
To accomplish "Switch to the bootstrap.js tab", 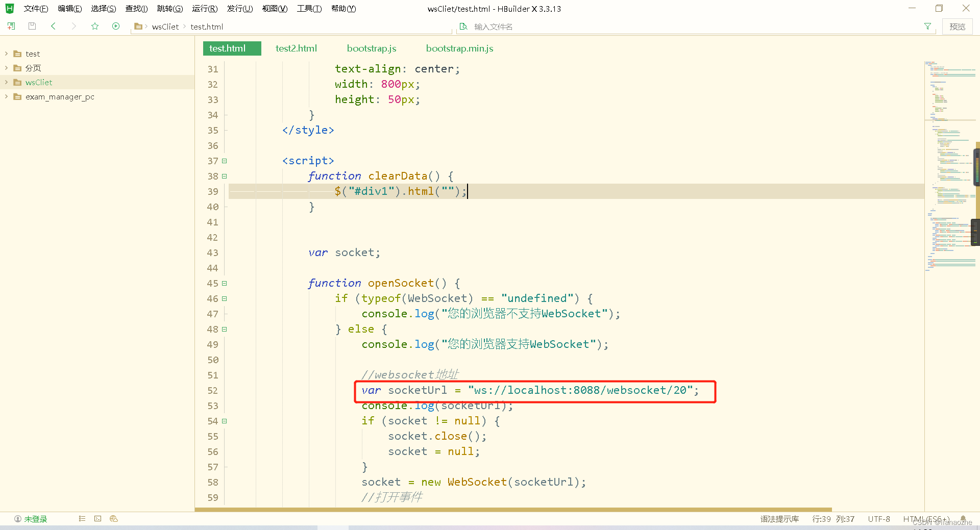I will 372,48.
